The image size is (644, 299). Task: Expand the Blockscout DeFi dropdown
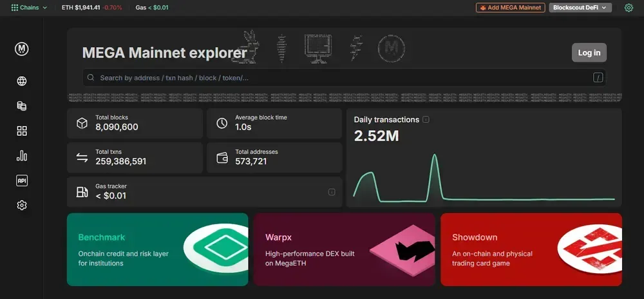click(x=580, y=7)
